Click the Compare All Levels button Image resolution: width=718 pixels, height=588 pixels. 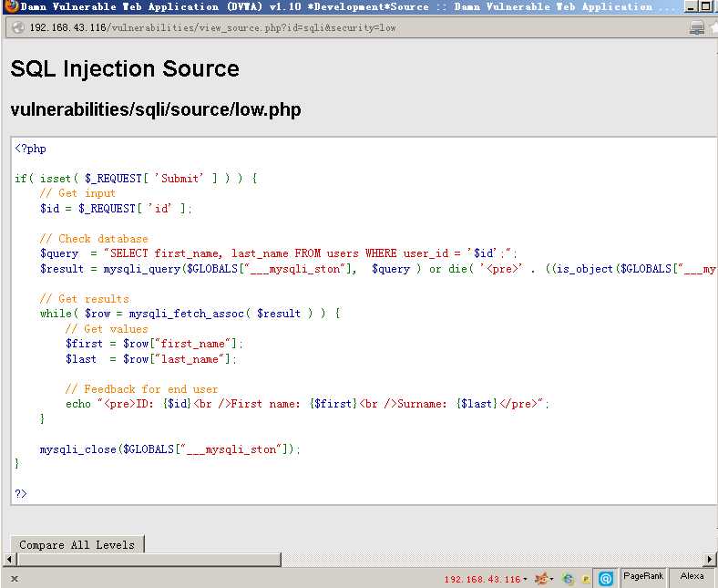coord(77,544)
